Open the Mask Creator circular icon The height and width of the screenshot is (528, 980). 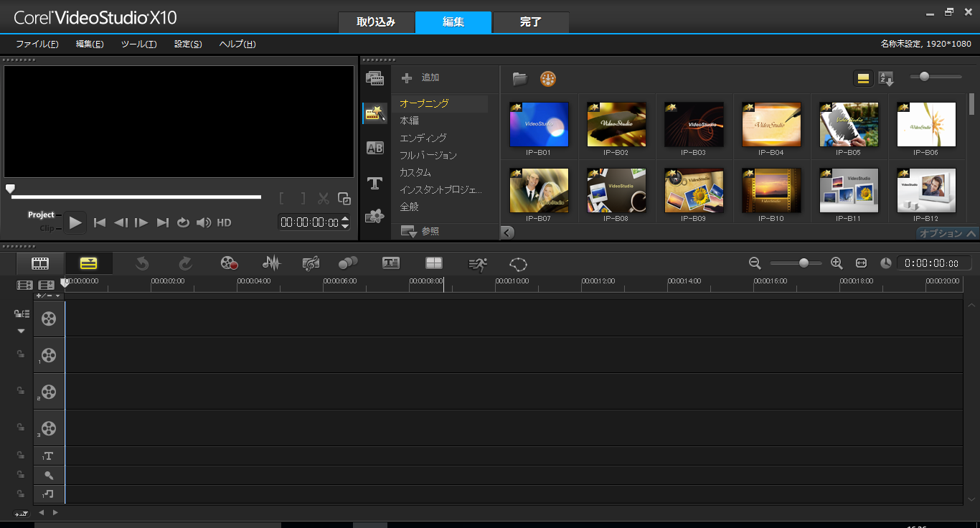(x=518, y=263)
